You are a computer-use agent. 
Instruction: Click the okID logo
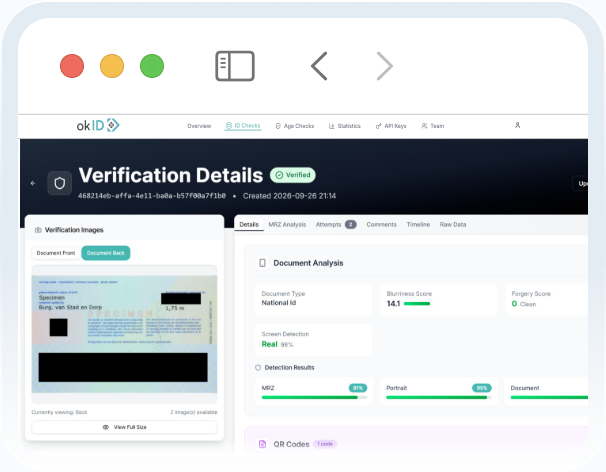pos(98,125)
